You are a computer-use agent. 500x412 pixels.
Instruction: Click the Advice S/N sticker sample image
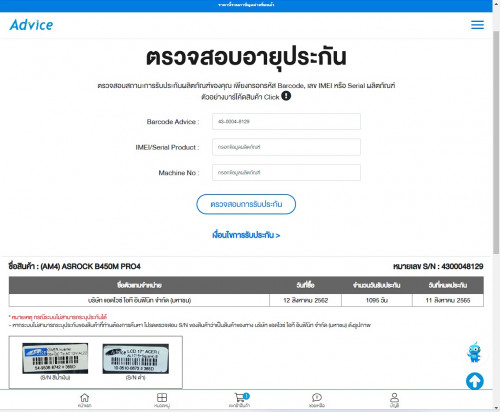pos(55,358)
